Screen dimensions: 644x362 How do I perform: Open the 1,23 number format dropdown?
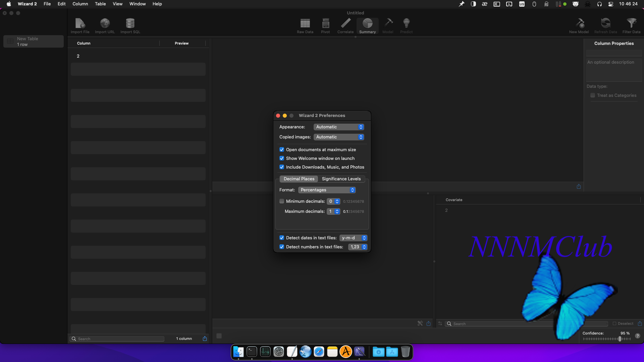(358, 247)
